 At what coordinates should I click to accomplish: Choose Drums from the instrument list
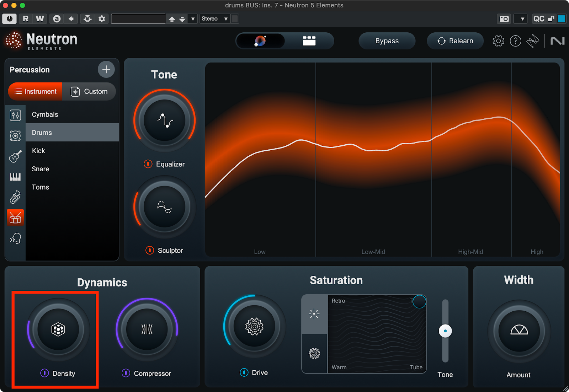pyautogui.click(x=72, y=133)
